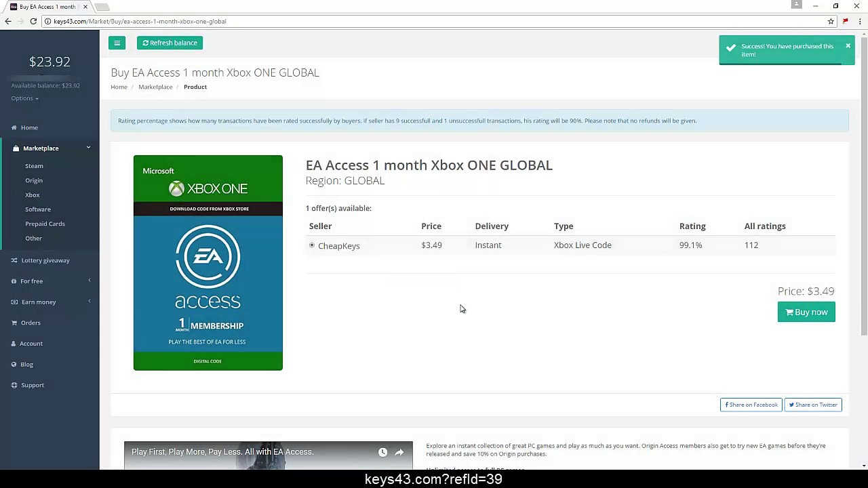This screenshot has width=868, height=488.
Task: Click the green Buy now button
Action: click(x=806, y=312)
